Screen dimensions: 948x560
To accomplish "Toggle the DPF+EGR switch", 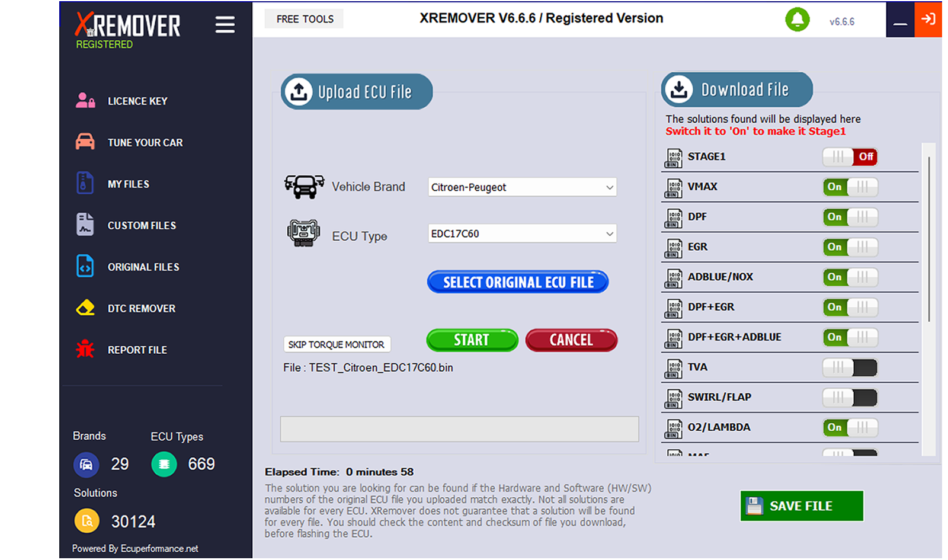I will (x=850, y=308).
